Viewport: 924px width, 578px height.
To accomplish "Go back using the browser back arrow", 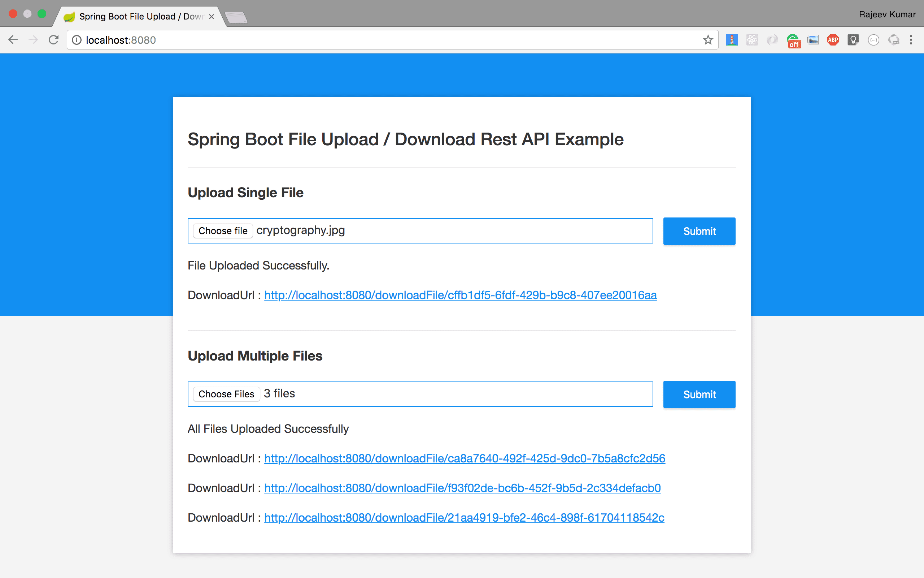I will click(x=13, y=40).
